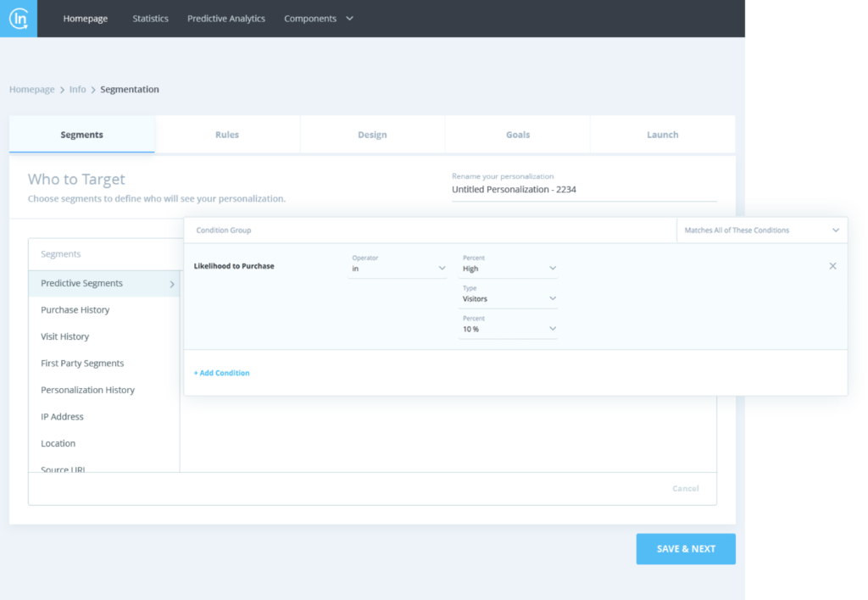The width and height of the screenshot is (868, 600).
Task: Edit the personalization name field
Action: (584, 189)
